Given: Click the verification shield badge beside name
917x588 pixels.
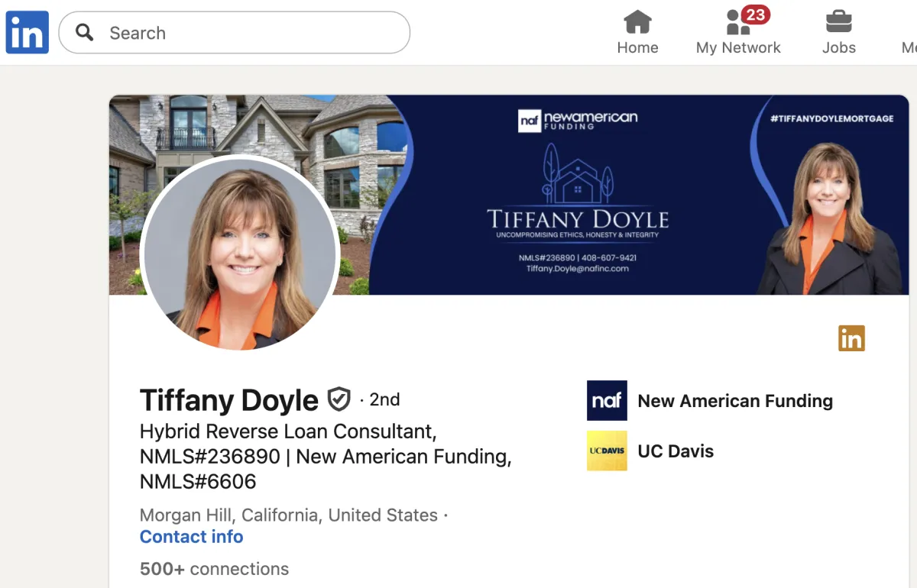Looking at the screenshot, I should [339, 399].
